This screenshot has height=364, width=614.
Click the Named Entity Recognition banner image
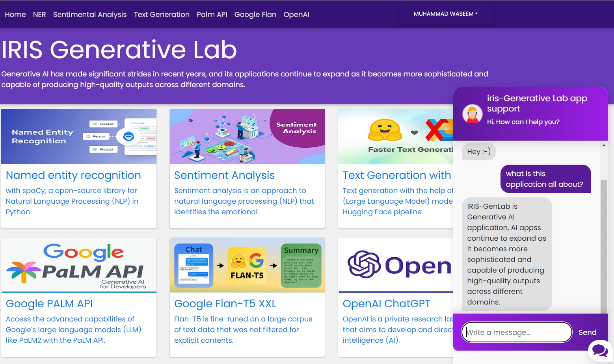[x=79, y=137]
